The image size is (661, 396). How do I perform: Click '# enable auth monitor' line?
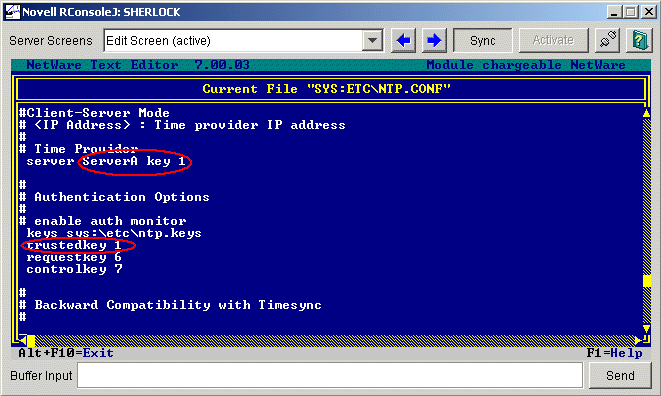102,221
